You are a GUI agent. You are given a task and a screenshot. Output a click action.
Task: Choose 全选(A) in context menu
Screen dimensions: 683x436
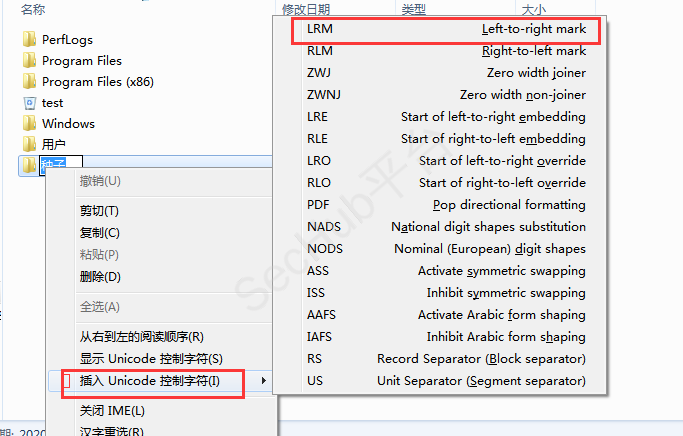(161, 307)
